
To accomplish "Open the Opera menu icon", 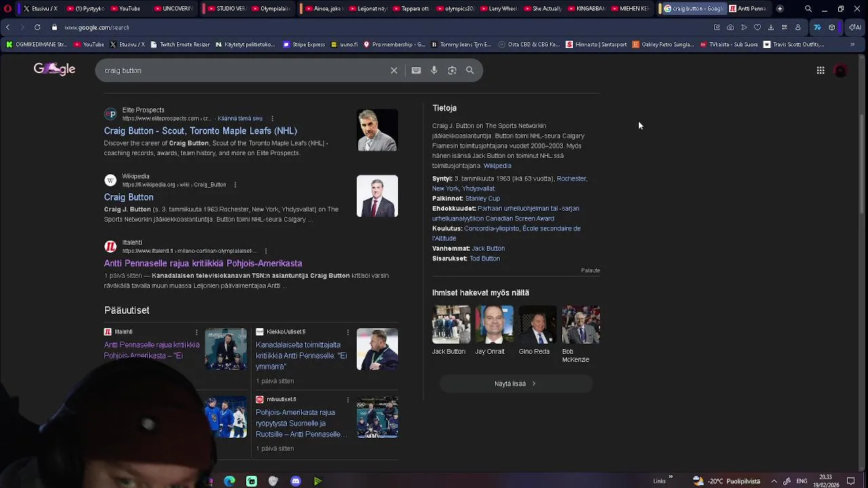I will click(7, 9).
